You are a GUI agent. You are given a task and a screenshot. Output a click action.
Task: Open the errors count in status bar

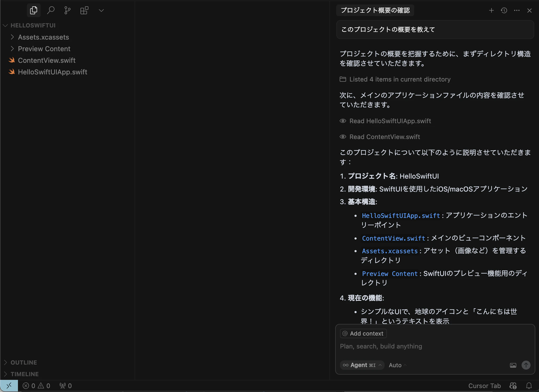click(29, 386)
